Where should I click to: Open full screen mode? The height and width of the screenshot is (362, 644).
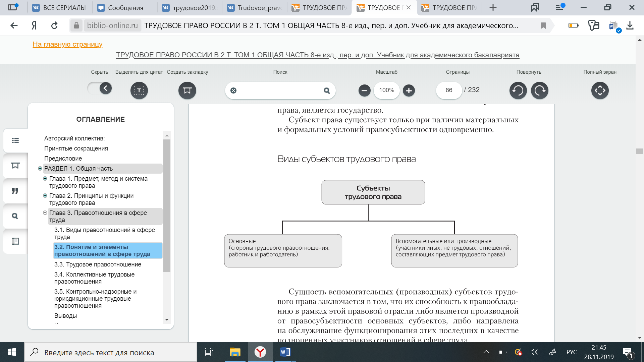(600, 90)
